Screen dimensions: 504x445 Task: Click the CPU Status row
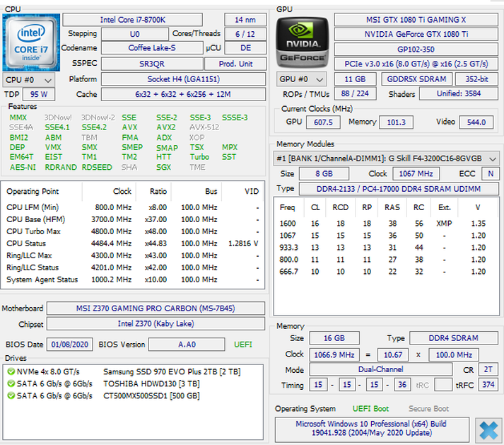coord(132,243)
